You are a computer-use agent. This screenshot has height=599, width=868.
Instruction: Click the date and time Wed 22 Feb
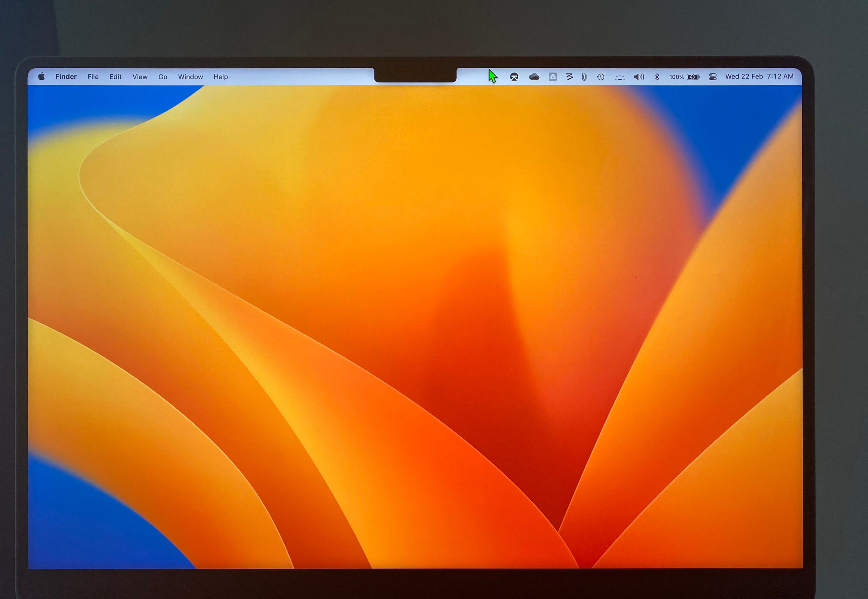coord(759,76)
